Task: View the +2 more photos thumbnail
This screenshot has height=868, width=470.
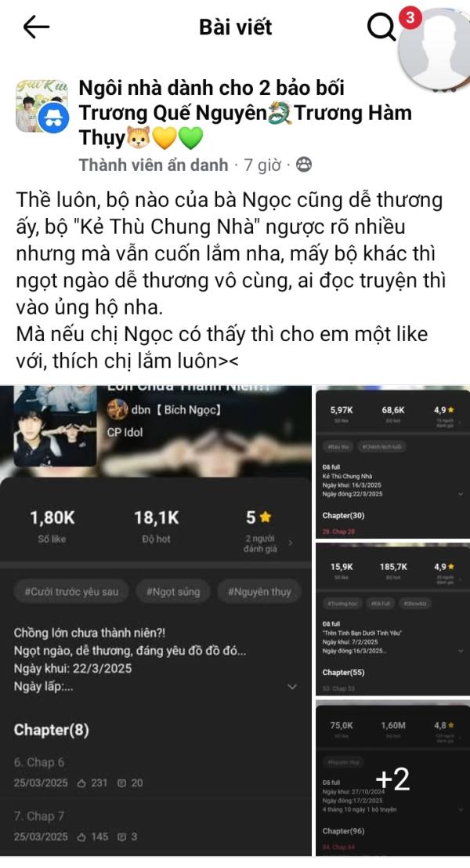Action: (392, 777)
